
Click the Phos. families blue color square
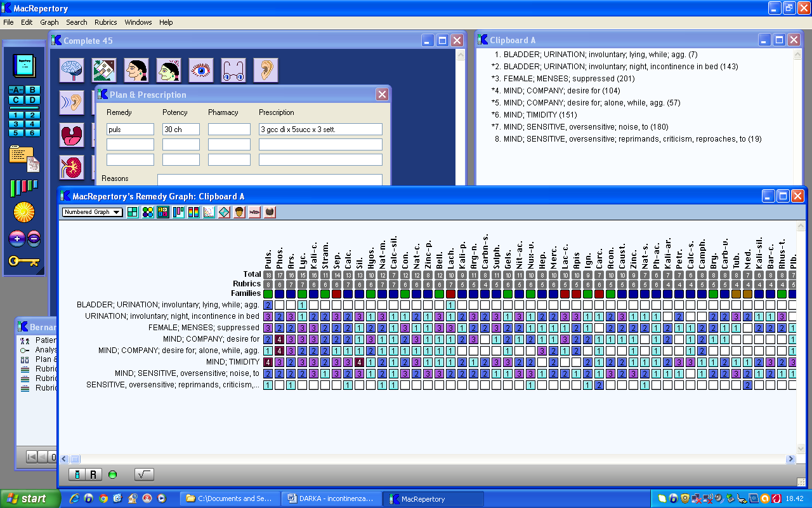click(280, 294)
